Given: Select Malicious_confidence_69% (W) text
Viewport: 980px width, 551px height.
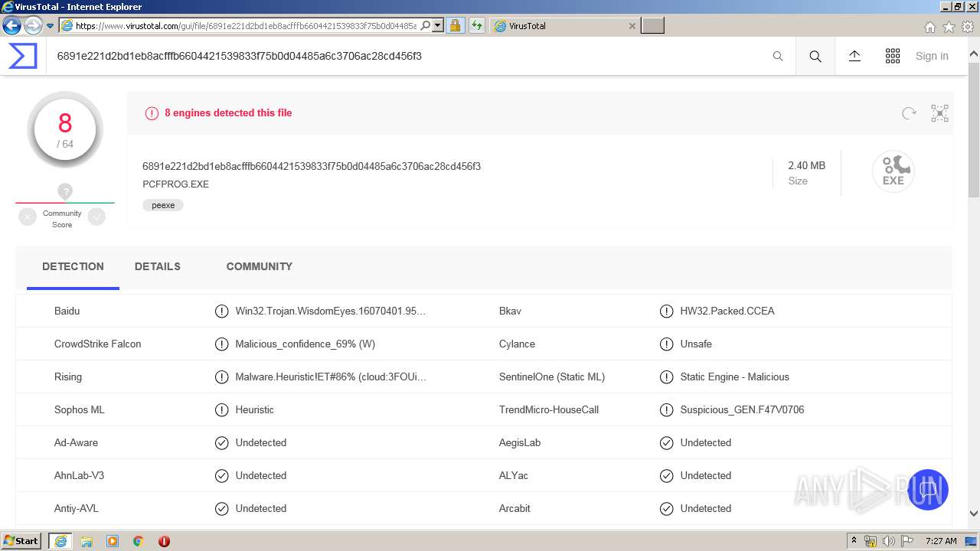Looking at the screenshot, I should [305, 344].
